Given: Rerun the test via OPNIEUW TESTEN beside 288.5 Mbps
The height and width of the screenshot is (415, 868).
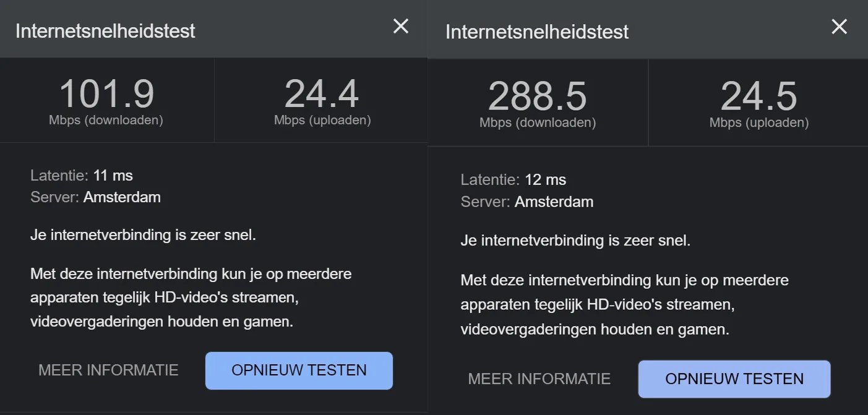Looking at the screenshot, I should point(734,379).
